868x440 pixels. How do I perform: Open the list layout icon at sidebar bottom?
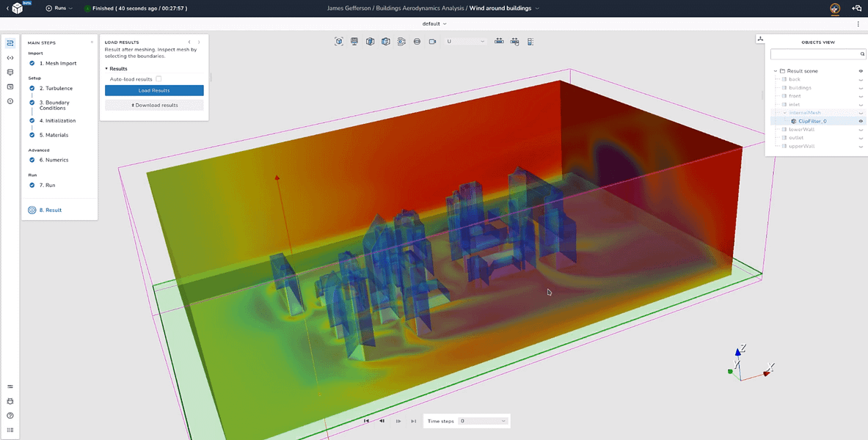click(x=10, y=430)
